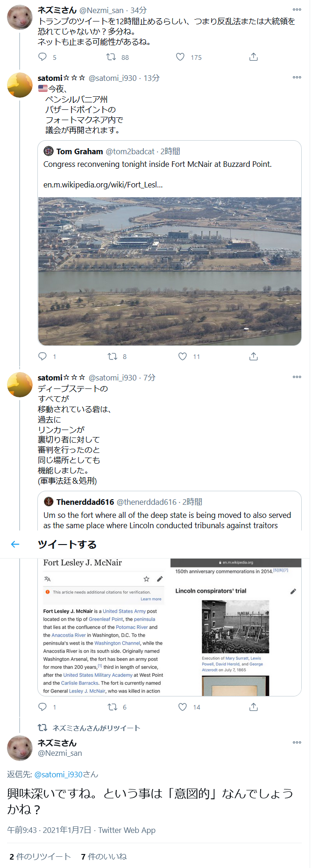Open more options on Nezmi_san's top tweet
The height and width of the screenshot is (868, 312).
(x=297, y=10)
